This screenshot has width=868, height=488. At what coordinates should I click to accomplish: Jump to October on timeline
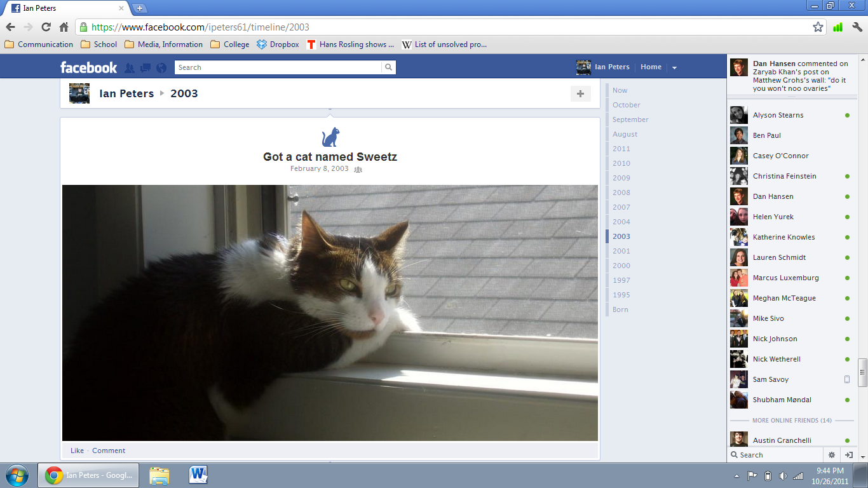(627, 105)
